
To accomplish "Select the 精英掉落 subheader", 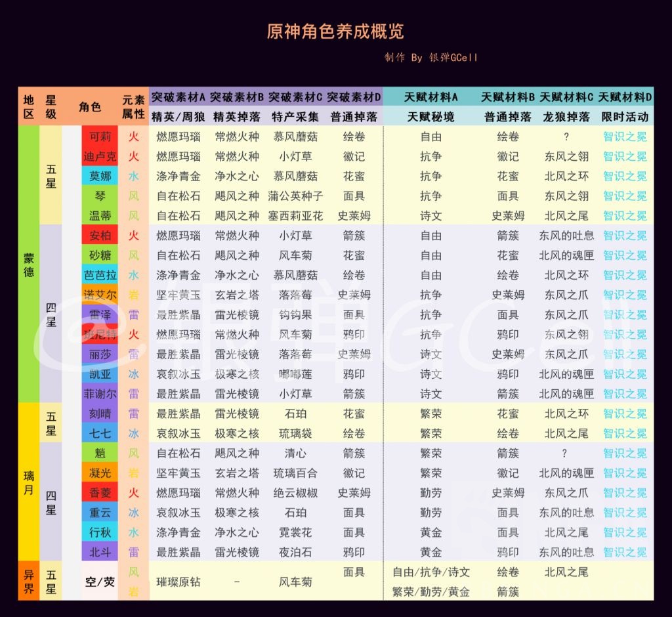I will point(237,117).
